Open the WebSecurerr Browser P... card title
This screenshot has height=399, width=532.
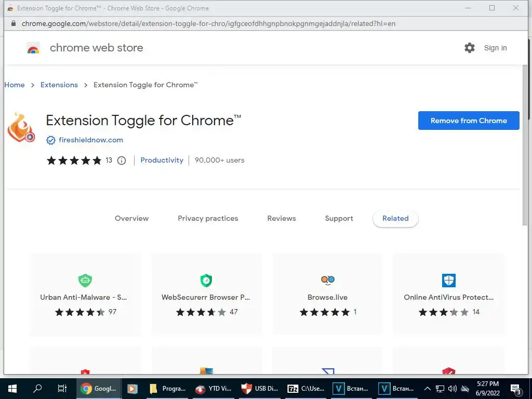[x=206, y=297]
